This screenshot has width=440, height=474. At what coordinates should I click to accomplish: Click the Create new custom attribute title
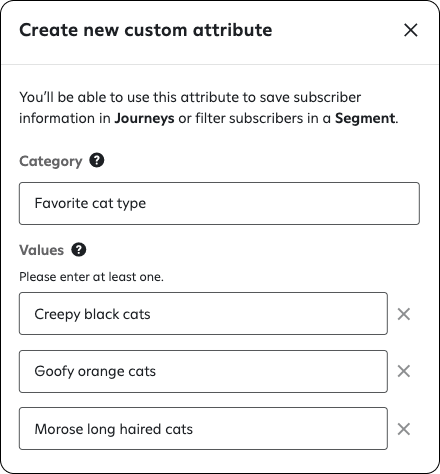[146, 30]
